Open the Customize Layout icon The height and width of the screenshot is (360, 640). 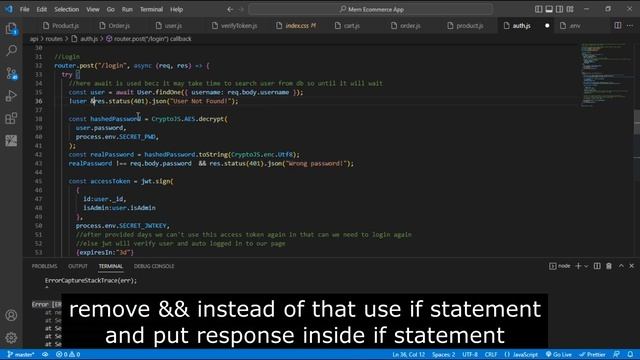(570, 9)
